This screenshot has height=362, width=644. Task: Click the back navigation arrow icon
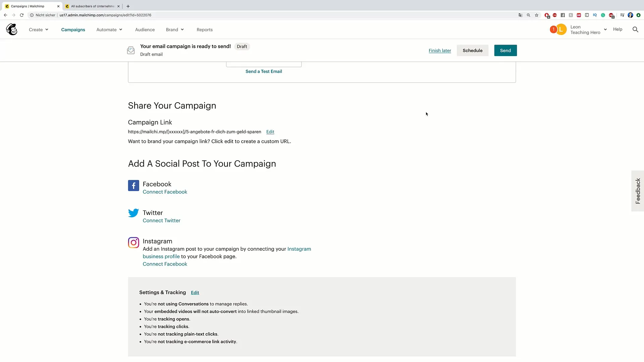click(x=5, y=15)
